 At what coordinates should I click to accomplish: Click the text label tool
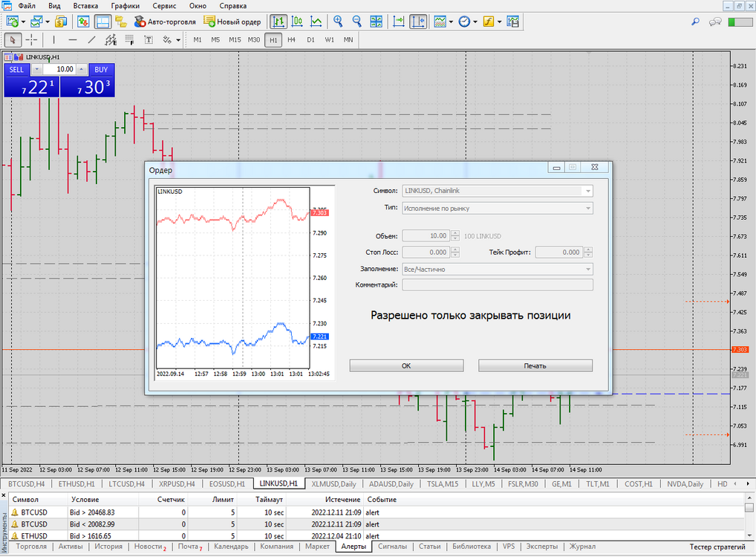click(149, 40)
